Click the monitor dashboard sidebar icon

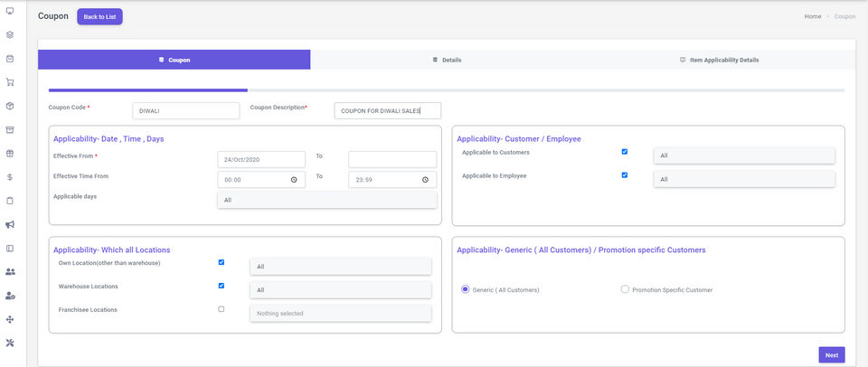10,12
